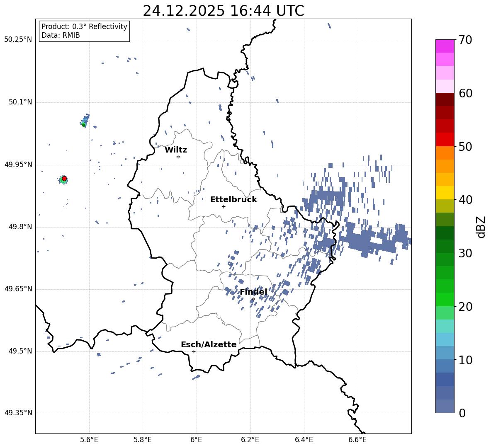Click the colorbar tick label 0
Viewport: 491px width, 448px height.
[462, 413]
